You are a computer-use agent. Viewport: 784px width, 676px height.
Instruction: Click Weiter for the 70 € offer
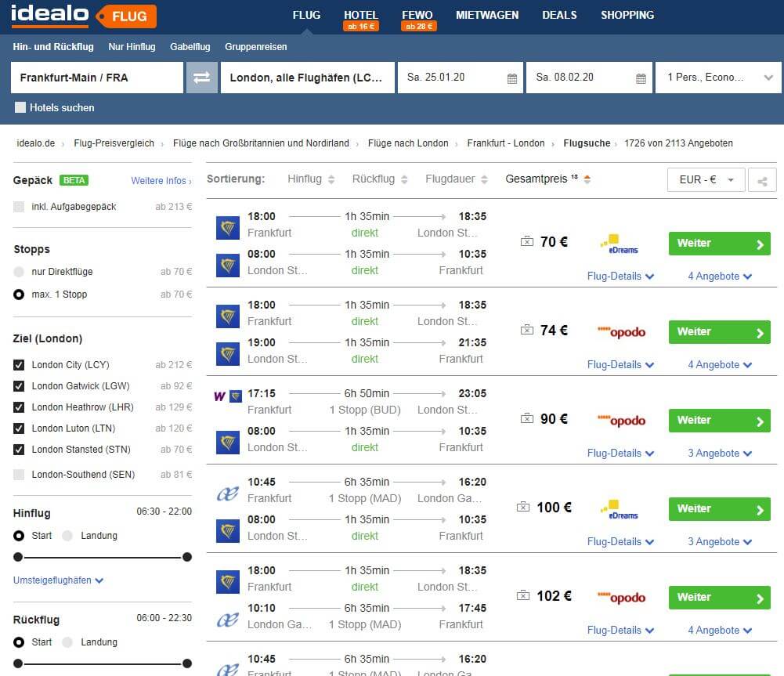[720, 244]
